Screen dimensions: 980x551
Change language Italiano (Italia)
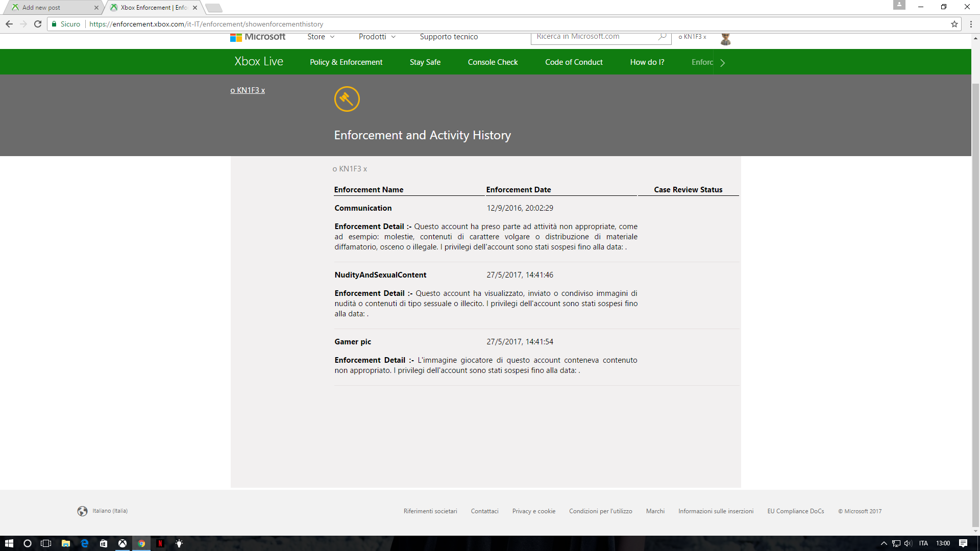(x=110, y=511)
